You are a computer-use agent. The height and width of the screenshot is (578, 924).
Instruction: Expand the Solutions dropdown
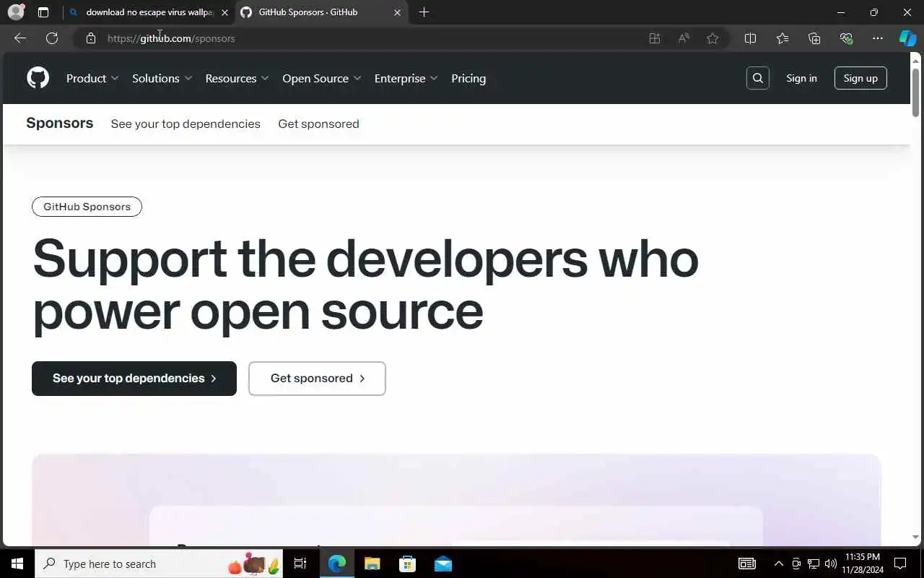pyautogui.click(x=162, y=78)
